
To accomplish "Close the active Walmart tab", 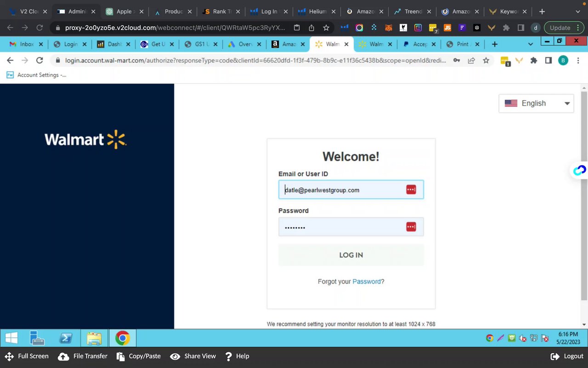I will click(x=346, y=44).
